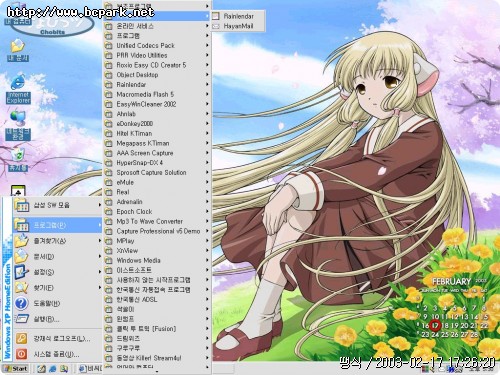The width and height of the screenshot is (500, 375).
Task: Click the folder icon beside Macromedia Flash 5
Action: [x=109, y=94]
